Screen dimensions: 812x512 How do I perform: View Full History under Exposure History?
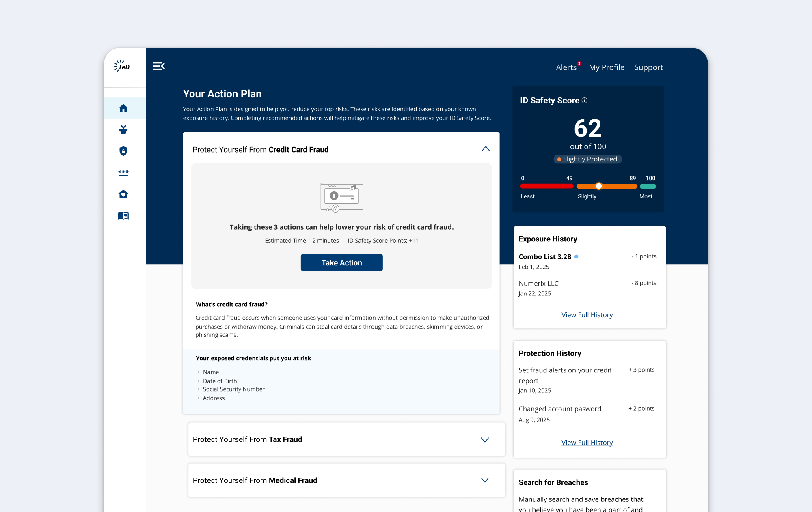point(587,315)
